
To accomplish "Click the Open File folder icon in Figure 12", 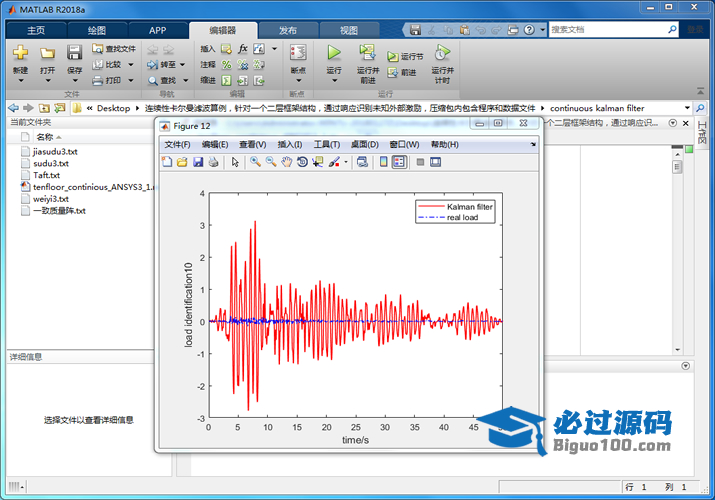I will tap(182, 162).
